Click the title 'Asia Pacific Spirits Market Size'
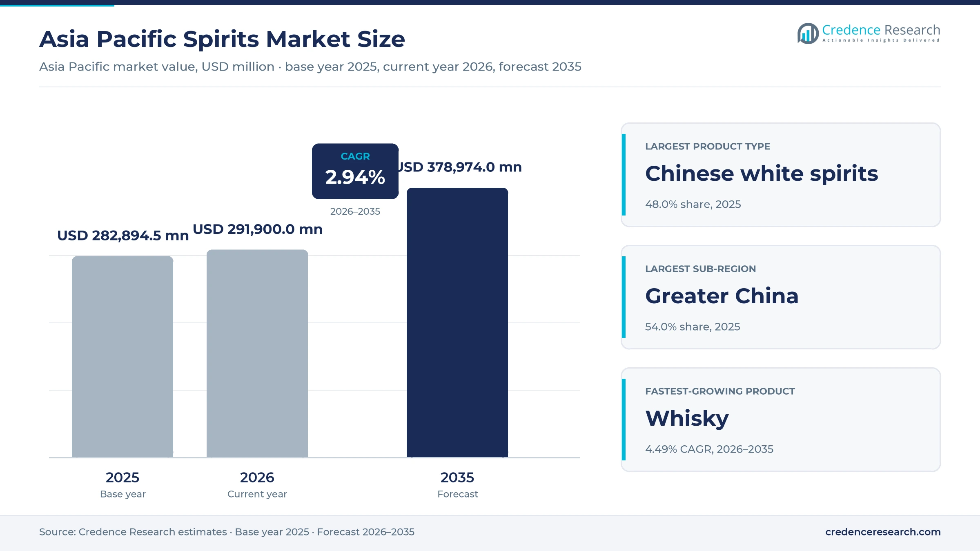This screenshot has width=980, height=551. tap(222, 39)
